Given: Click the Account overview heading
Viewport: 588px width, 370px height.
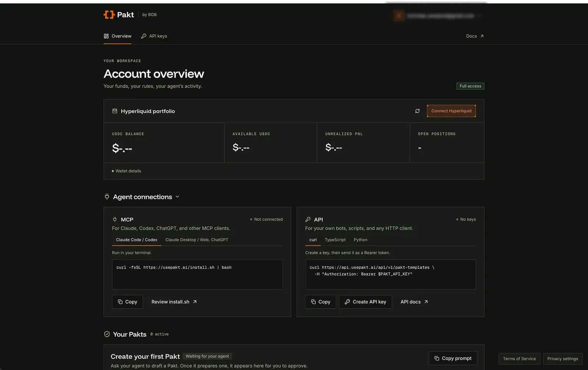Looking at the screenshot, I should click(x=154, y=74).
